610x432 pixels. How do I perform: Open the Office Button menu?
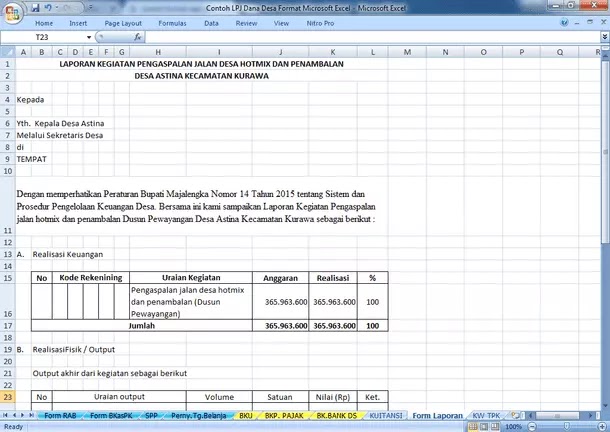tap(12, 13)
